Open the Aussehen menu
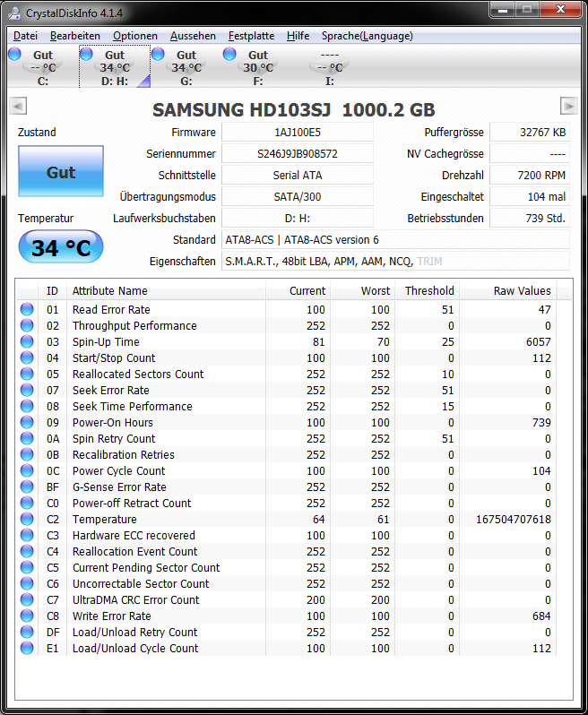 click(x=193, y=36)
